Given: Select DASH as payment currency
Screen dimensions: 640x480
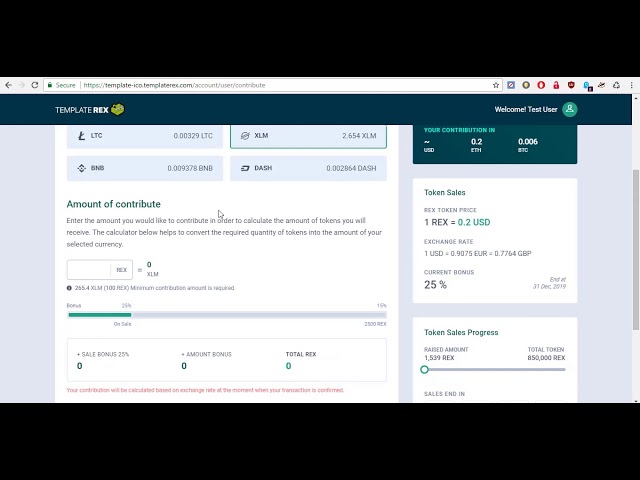Looking at the screenshot, I should (x=308, y=168).
